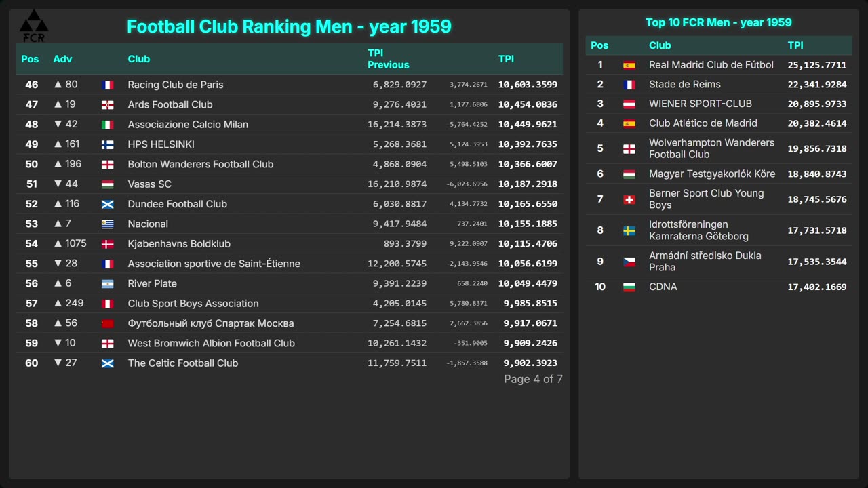Click previous TPI value 893.3799
The image size is (868, 488).
tap(406, 244)
